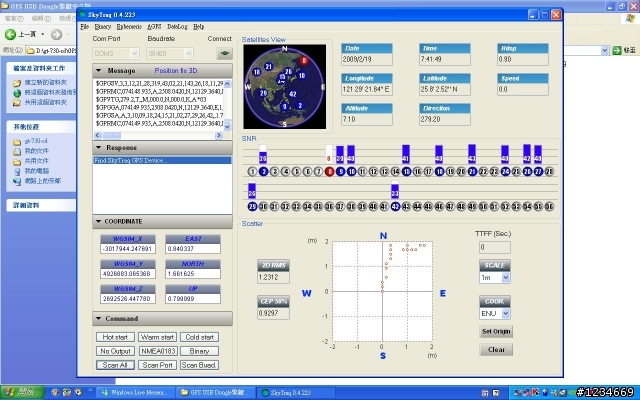Click the Set Origin button
Screen dimensions: 640x400
(496, 331)
